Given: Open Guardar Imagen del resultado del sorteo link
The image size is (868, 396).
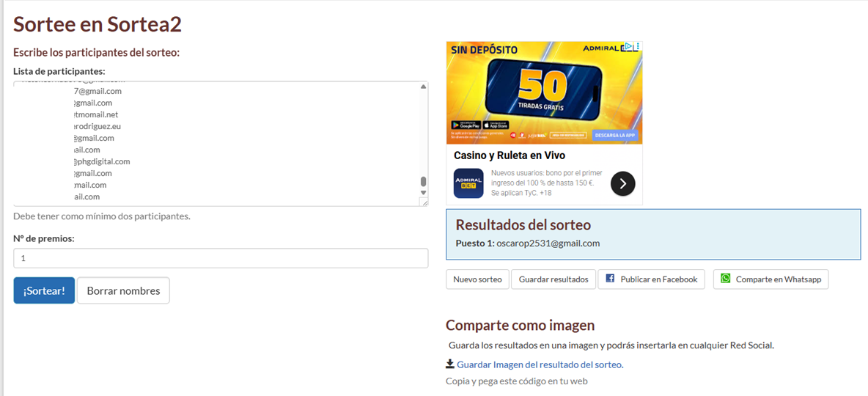Looking at the screenshot, I should (540, 364).
